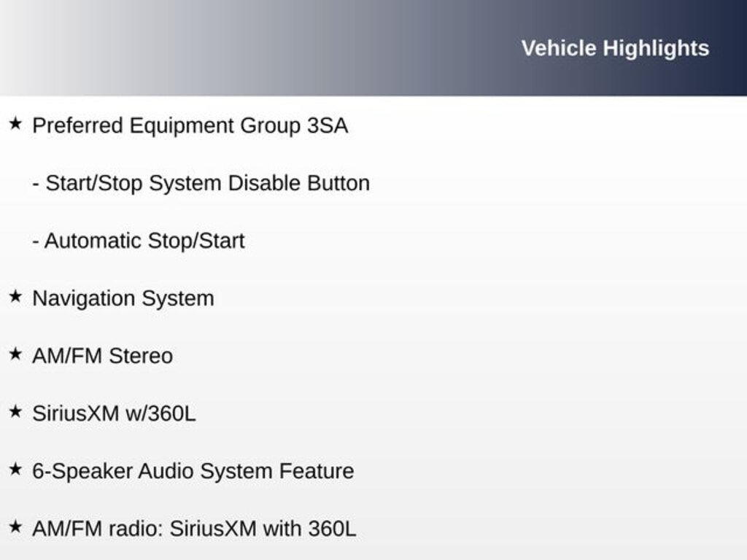Image resolution: width=747 pixels, height=560 pixels.
Task: Click the dash before Automatic Stop/Start
Action: (x=36, y=241)
